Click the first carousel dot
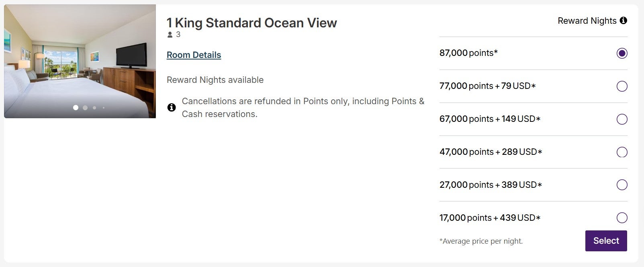This screenshot has width=644, height=267. point(75,108)
